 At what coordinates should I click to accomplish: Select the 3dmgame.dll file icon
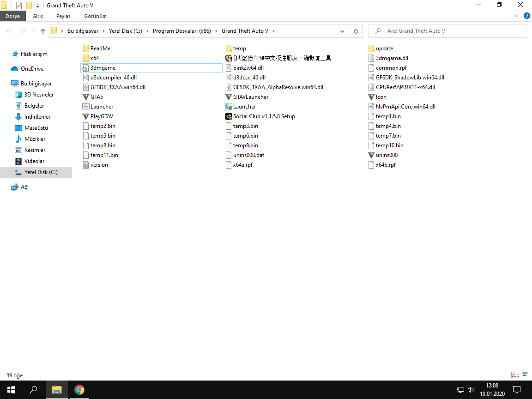[x=371, y=58]
